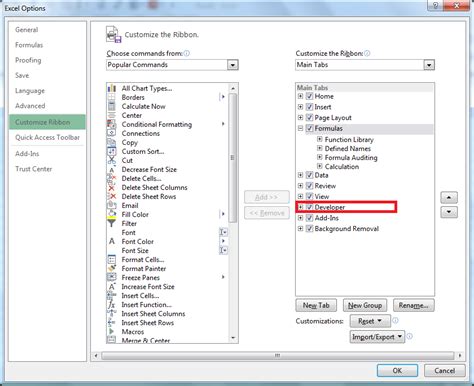This screenshot has height=386, width=474.
Task: Select the View tab row
Action: pyautogui.click(x=365, y=196)
